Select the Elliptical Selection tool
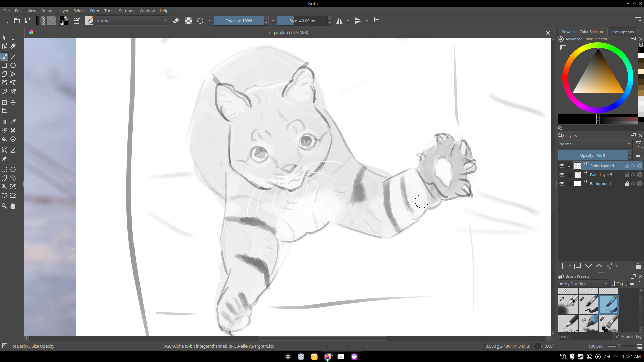This screenshot has height=362, width=644. pos(13,169)
